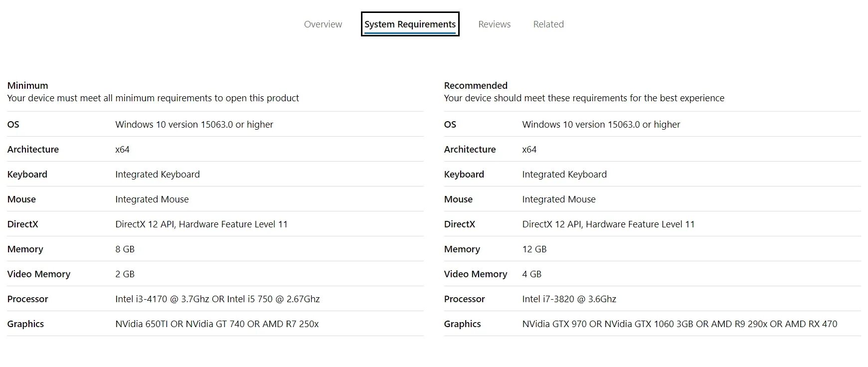Select the System Requirements tab
This screenshot has height=367, width=868.
tap(410, 24)
